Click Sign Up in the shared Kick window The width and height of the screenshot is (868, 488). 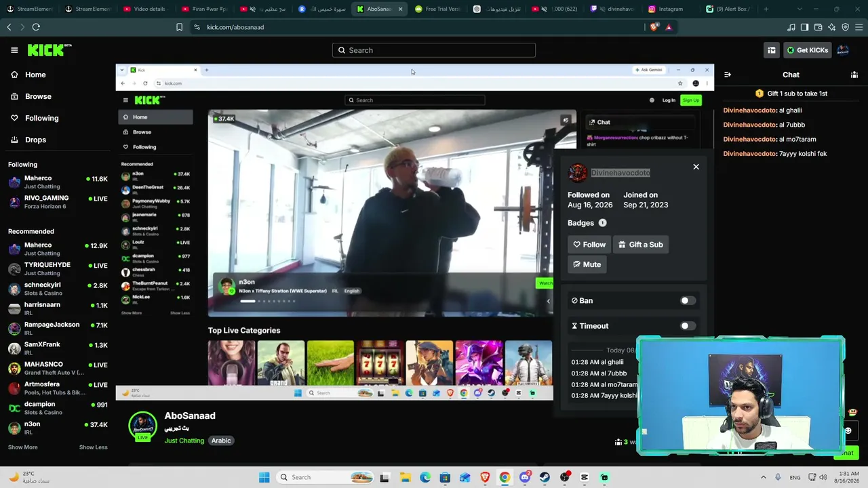tap(690, 100)
